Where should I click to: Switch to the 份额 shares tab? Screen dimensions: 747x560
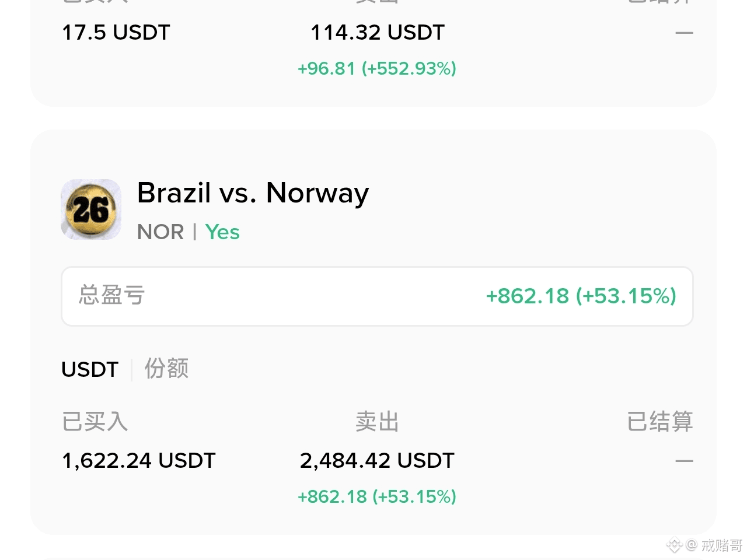click(166, 369)
